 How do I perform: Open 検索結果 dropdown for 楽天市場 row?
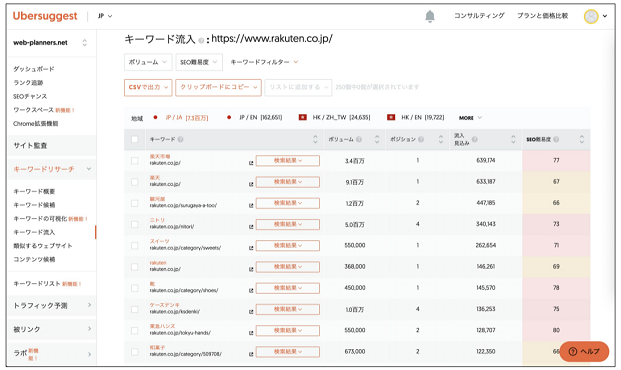pyautogui.click(x=288, y=160)
